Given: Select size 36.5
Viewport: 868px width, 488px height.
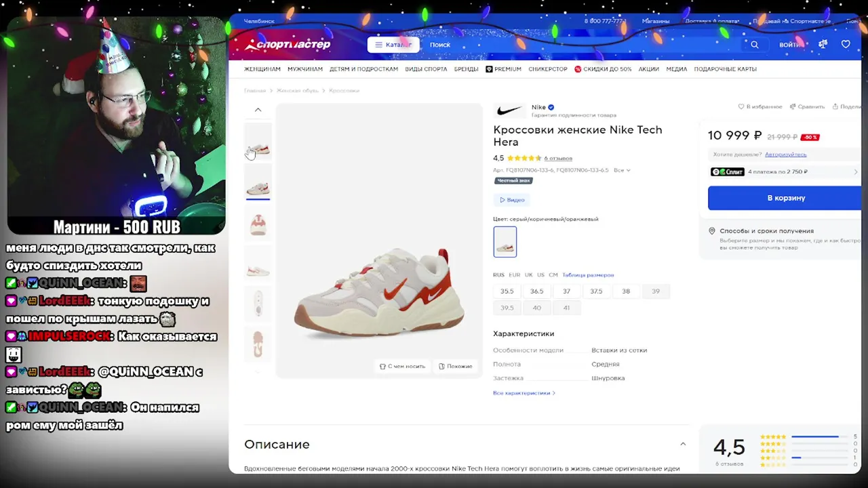Looking at the screenshot, I should pyautogui.click(x=536, y=291).
